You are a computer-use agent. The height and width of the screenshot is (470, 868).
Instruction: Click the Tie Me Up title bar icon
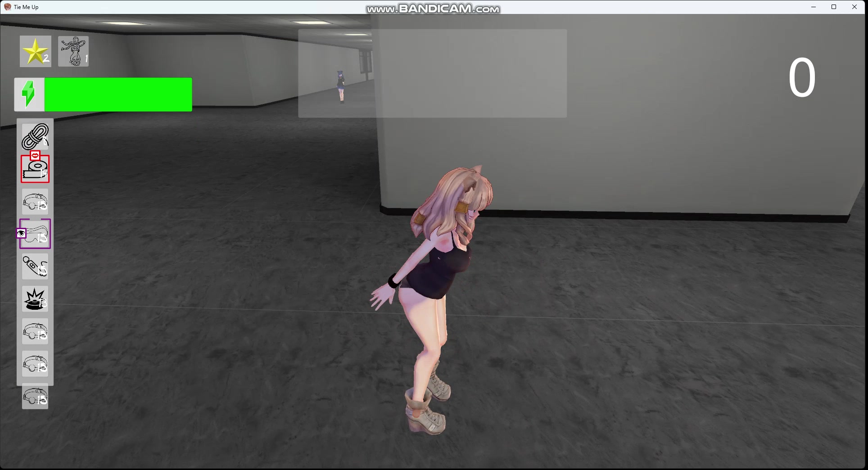click(8, 7)
